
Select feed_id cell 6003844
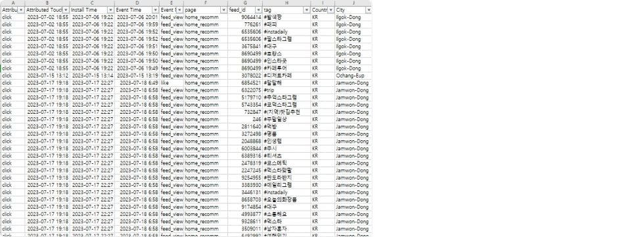tap(245, 149)
